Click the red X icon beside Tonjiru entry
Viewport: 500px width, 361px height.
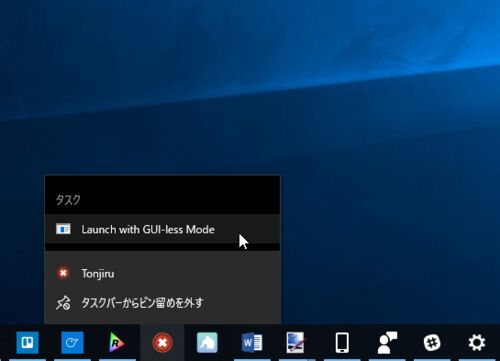point(63,273)
